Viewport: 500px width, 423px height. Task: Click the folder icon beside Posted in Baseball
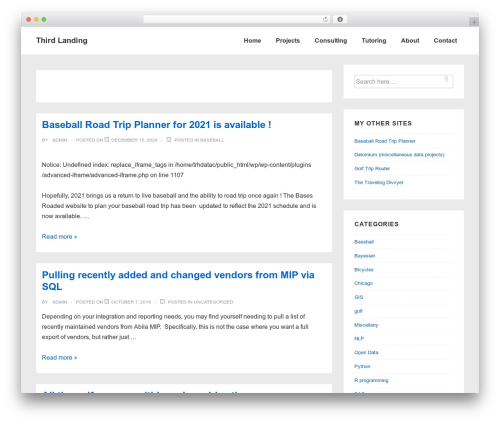[x=169, y=140]
